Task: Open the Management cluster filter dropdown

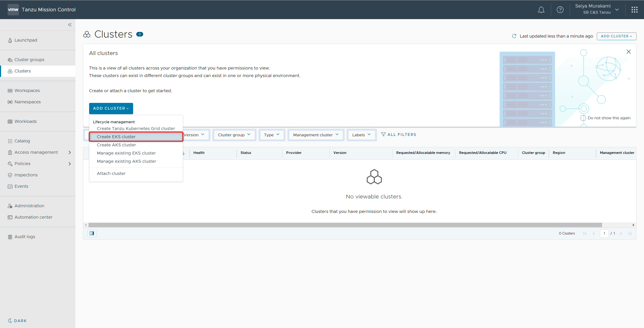Action: pos(316,135)
